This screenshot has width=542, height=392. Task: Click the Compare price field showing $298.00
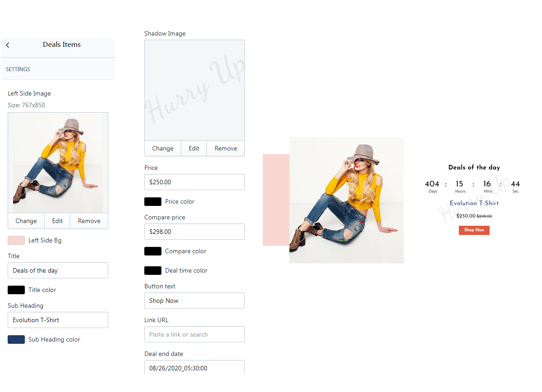click(194, 232)
